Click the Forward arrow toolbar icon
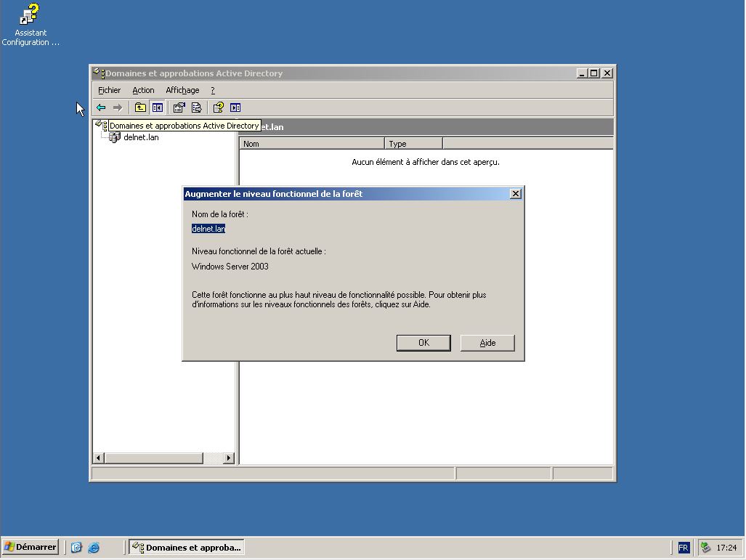 click(118, 107)
